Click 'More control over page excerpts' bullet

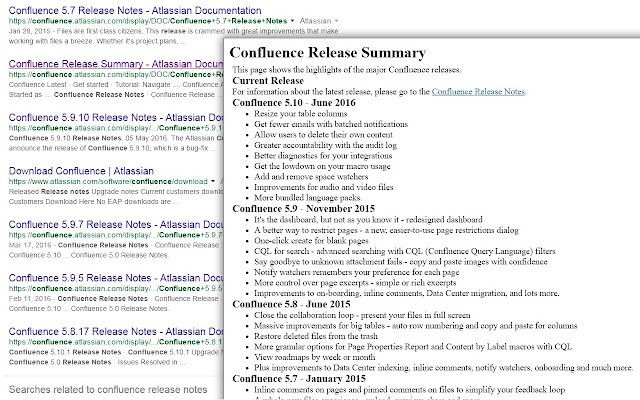355,283
